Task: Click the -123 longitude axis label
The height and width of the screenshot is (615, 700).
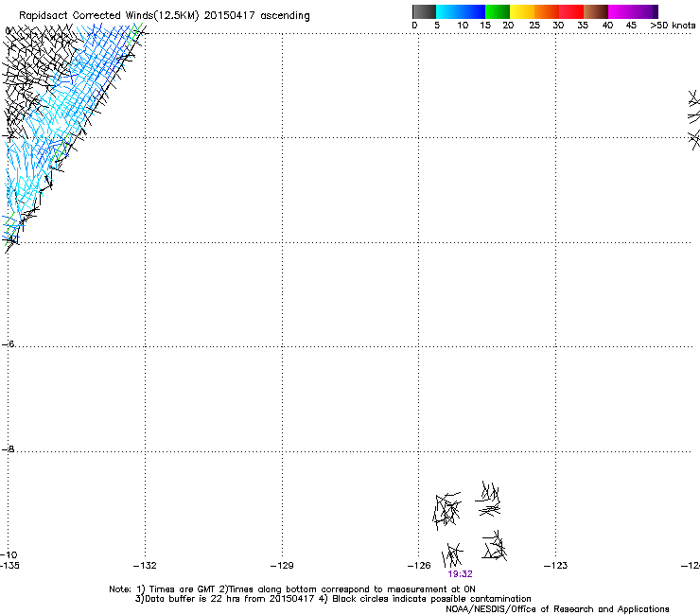Action: coord(556,566)
